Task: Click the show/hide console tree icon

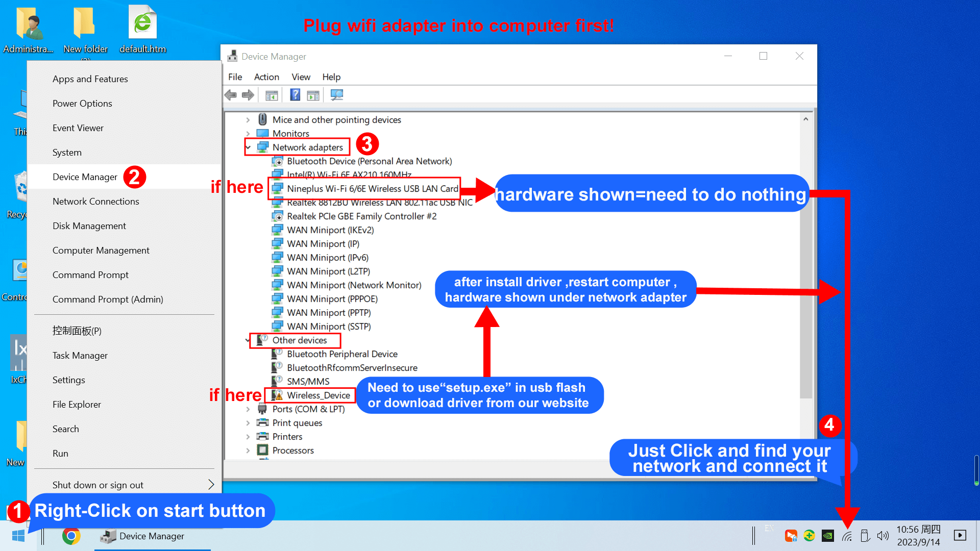Action: pyautogui.click(x=272, y=95)
